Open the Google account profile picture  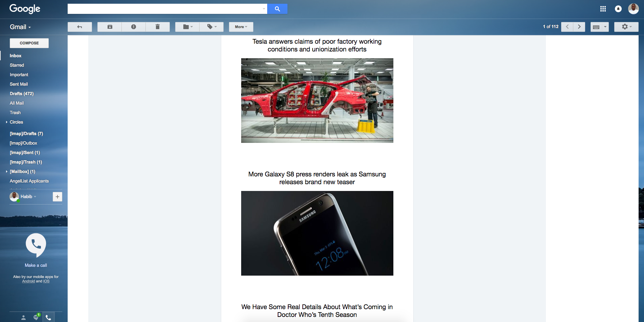click(x=634, y=9)
